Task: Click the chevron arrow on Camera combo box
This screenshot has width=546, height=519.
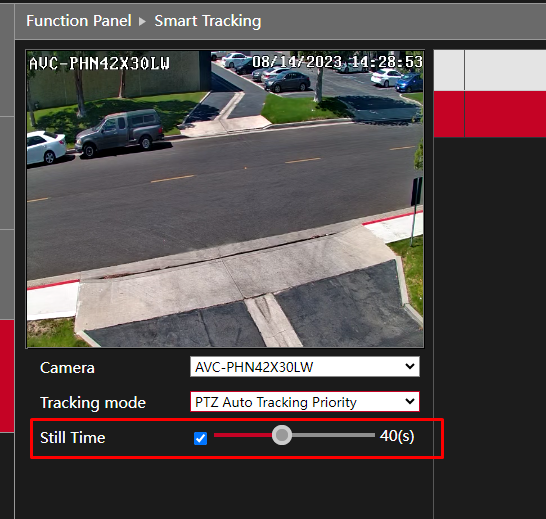Action: coord(410,366)
